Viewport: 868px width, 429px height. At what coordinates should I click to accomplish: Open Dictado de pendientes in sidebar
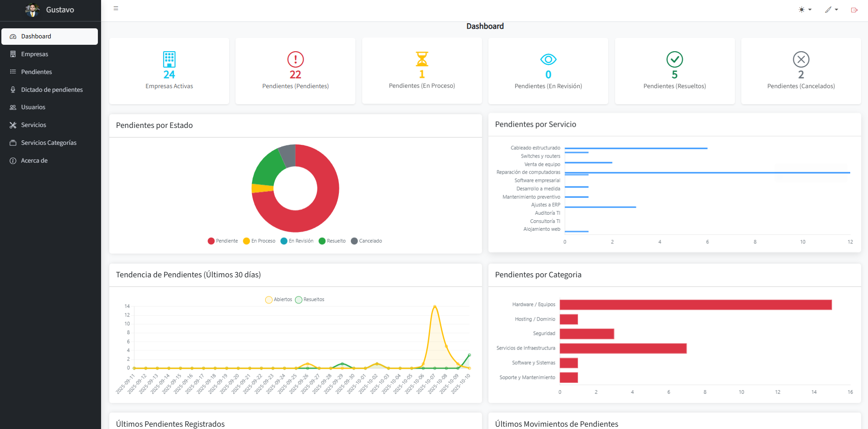click(x=52, y=90)
